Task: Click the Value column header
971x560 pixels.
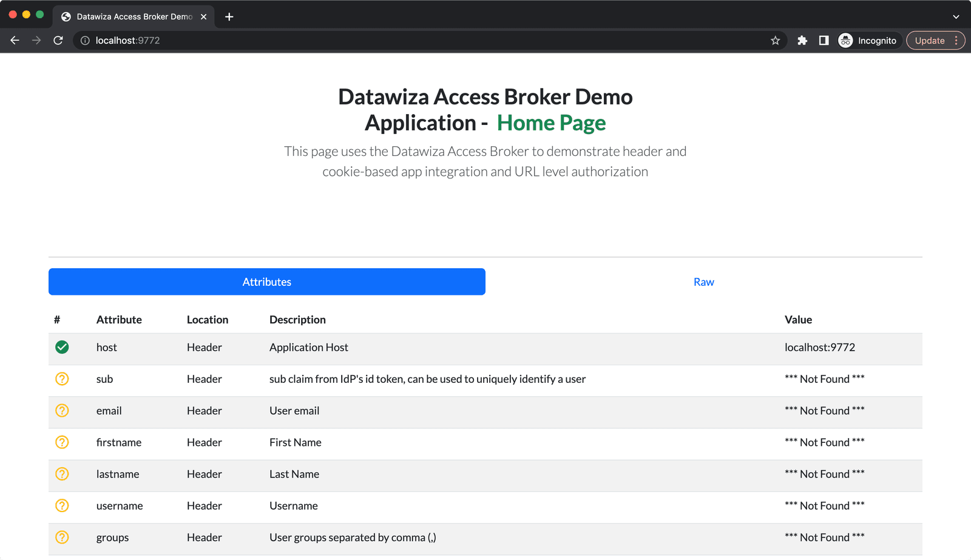Action: (798, 320)
